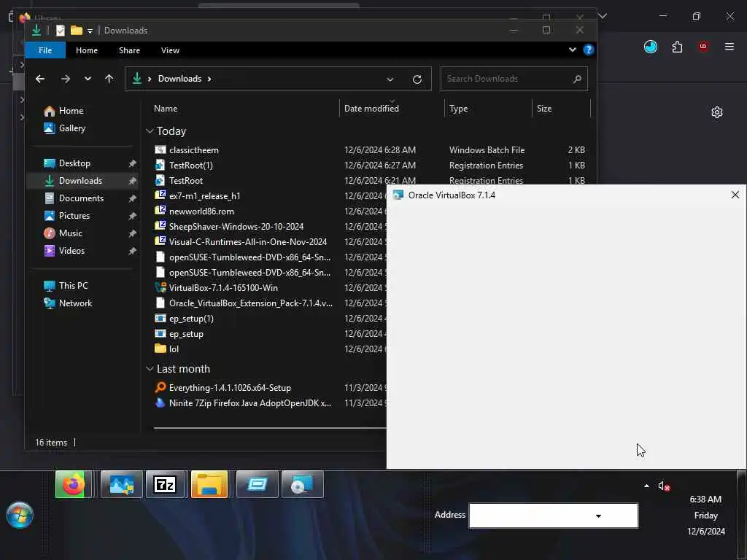Show hidden tray icons arrow
Viewport: 747px width, 560px height.
pos(646,486)
